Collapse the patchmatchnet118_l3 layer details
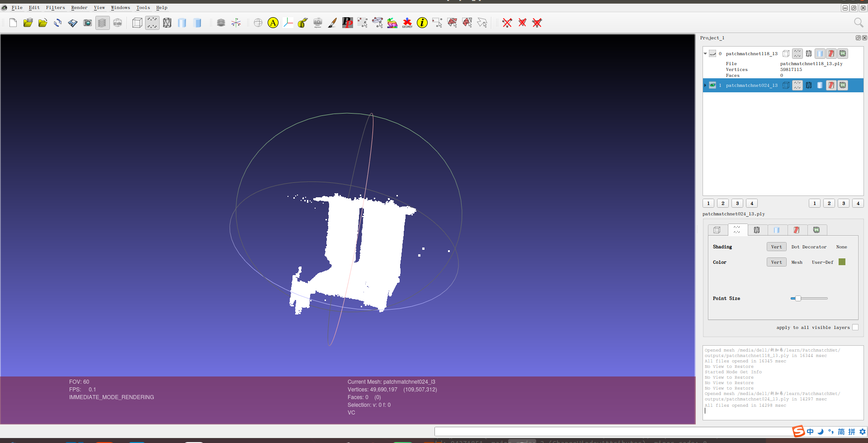The image size is (868, 443). tap(705, 53)
